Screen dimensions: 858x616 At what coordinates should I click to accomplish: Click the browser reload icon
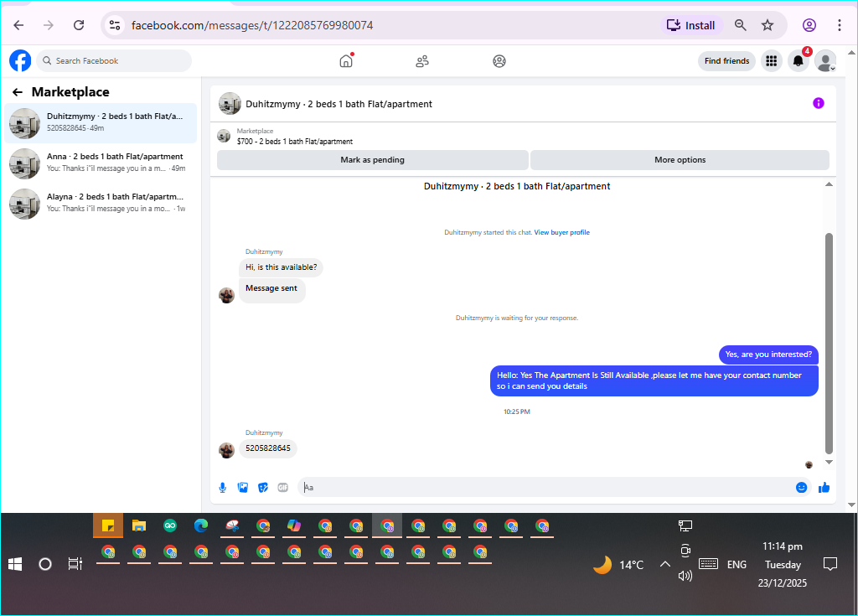(79, 25)
